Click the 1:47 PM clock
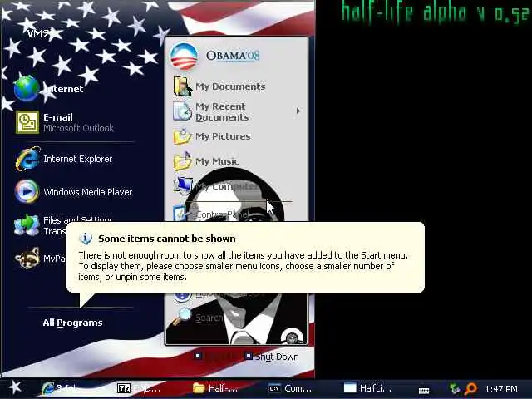The image size is (532, 399). click(x=501, y=389)
